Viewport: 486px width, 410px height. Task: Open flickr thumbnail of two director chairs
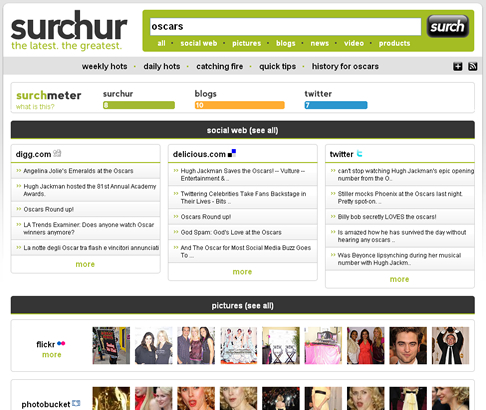[281, 345]
